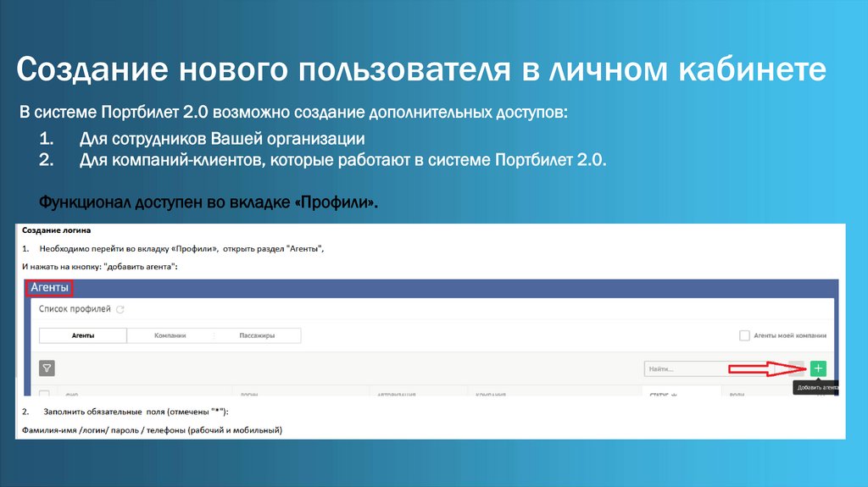
Task: Click the slide title Создание нового пользователя
Action: (x=421, y=69)
